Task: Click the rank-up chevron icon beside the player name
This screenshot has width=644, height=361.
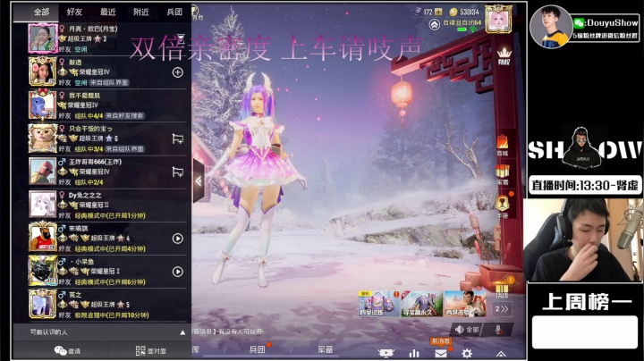Action: (x=435, y=25)
